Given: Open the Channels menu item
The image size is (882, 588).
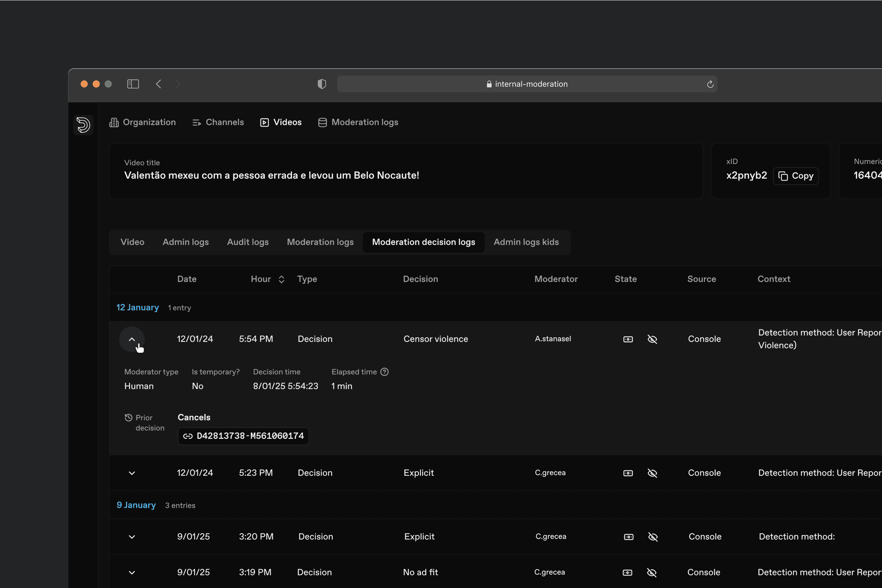Looking at the screenshot, I should coord(218,122).
